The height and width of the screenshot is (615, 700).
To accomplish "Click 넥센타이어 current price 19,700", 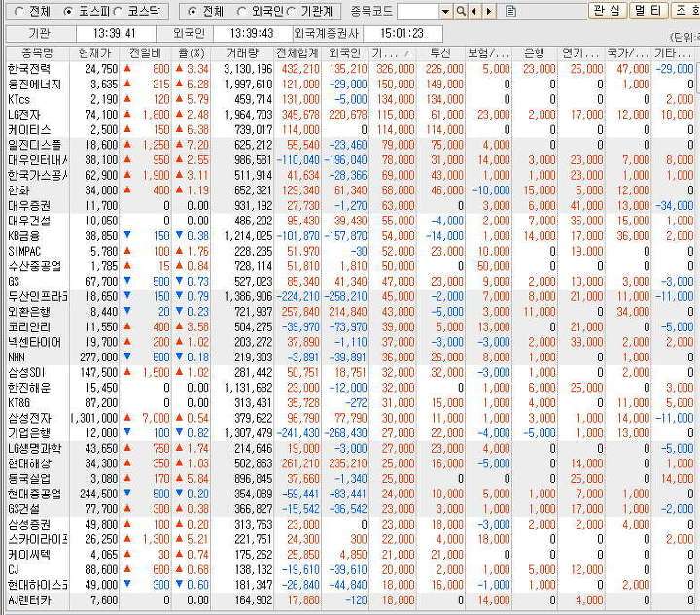I will [101, 342].
